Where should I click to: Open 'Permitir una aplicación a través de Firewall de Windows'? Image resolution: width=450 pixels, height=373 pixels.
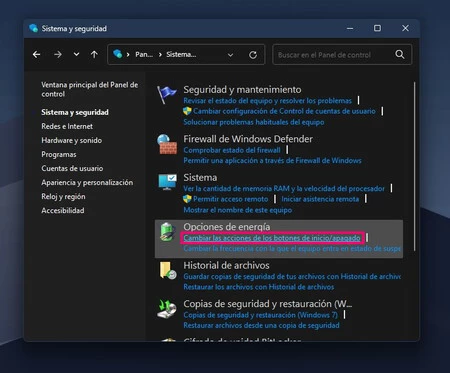point(272,161)
